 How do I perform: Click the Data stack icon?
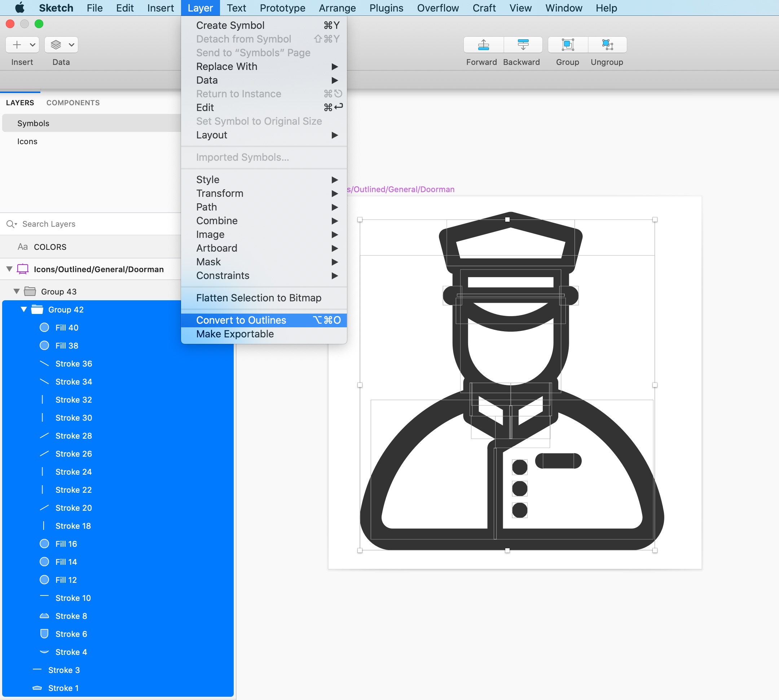[x=56, y=45]
